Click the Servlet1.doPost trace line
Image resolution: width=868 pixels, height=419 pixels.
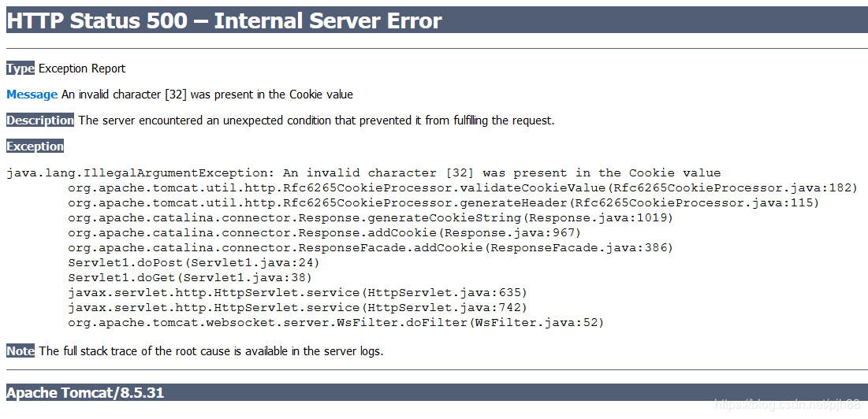(x=194, y=262)
